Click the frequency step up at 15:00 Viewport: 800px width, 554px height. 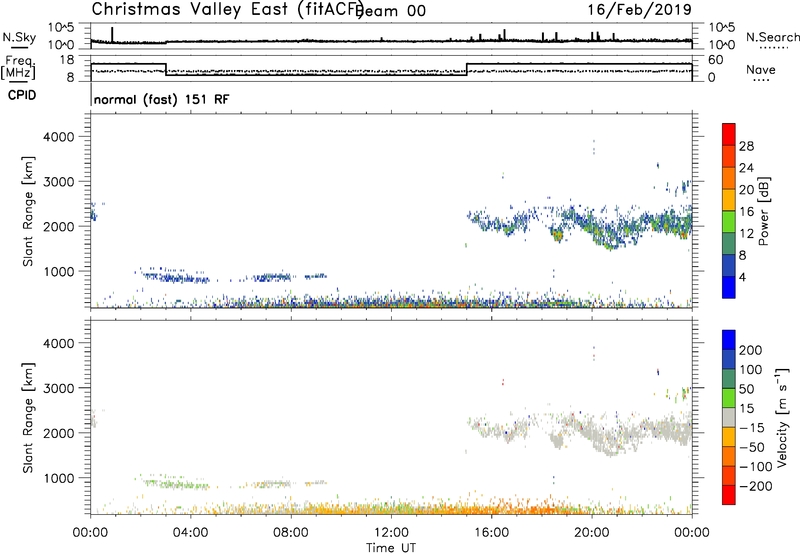(467, 69)
